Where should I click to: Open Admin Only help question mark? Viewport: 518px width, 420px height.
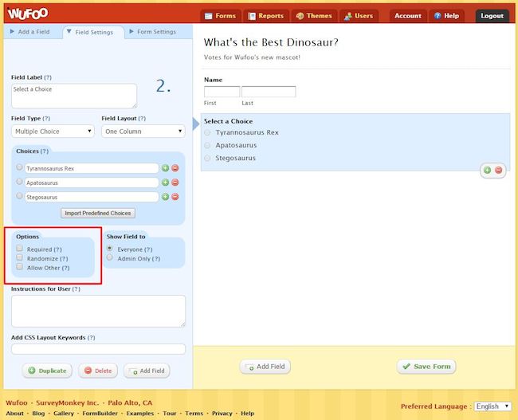click(156, 259)
